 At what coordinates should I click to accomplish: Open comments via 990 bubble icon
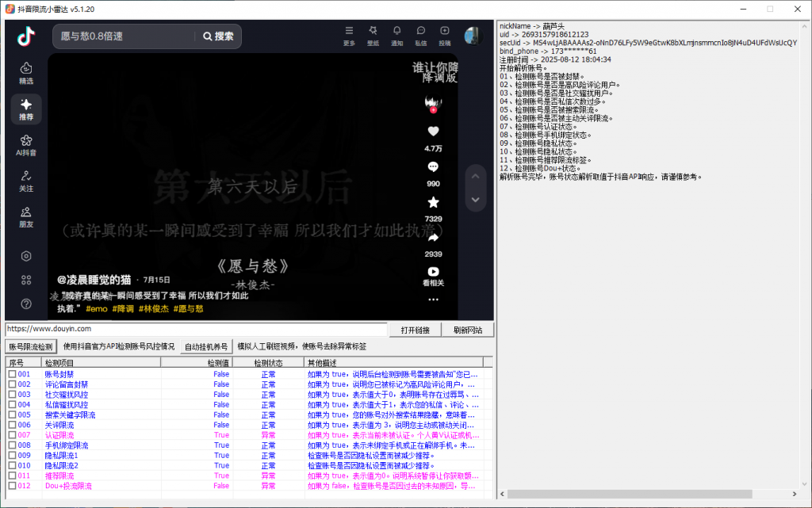point(434,166)
